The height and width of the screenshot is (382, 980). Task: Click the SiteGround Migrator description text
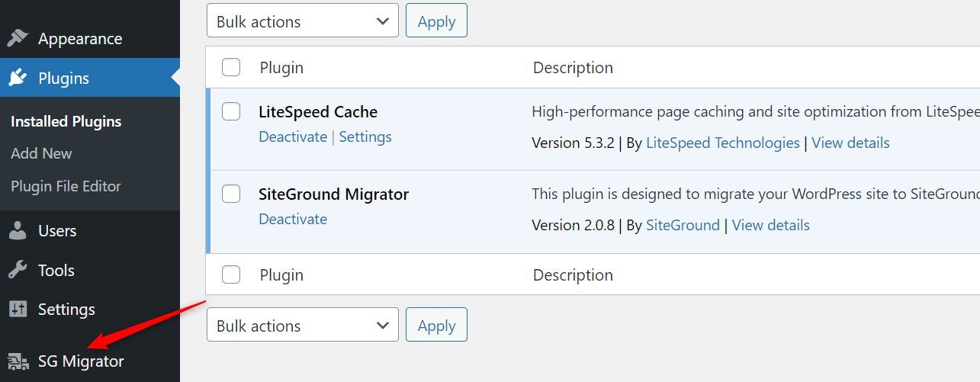pyautogui.click(x=756, y=194)
